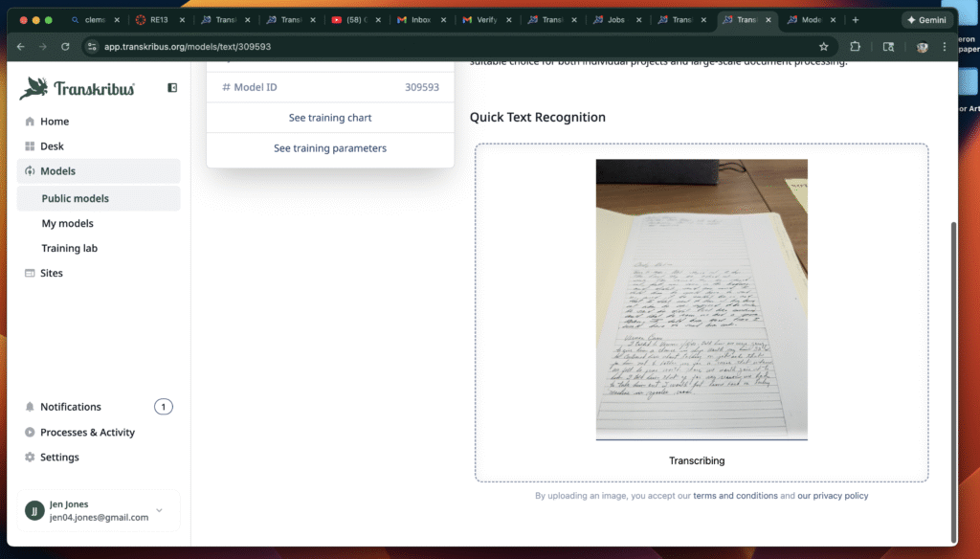Collapse the Models section in the sidebar
This screenshot has width=980, height=559.
point(57,171)
